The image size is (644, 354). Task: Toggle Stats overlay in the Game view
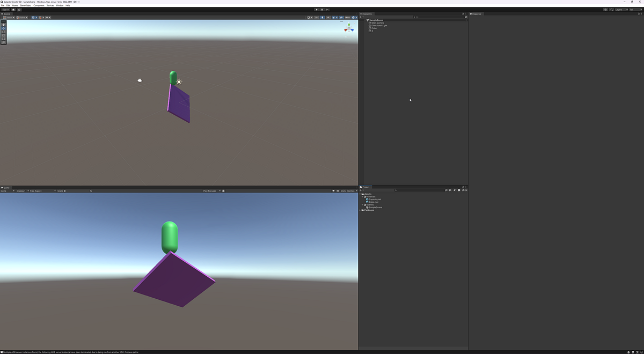343,190
